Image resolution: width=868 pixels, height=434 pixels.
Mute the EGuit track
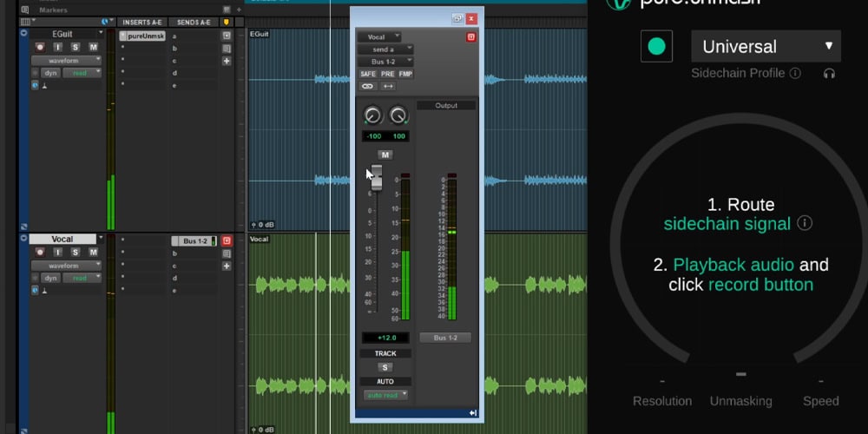click(93, 47)
